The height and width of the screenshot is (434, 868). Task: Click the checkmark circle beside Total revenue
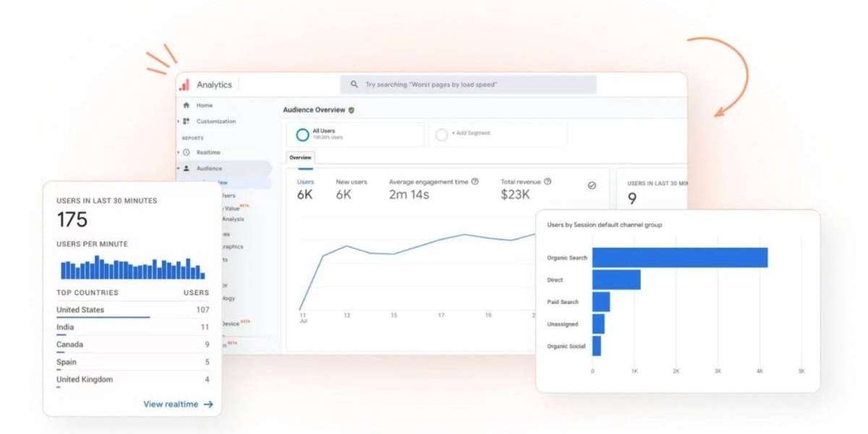[592, 186]
